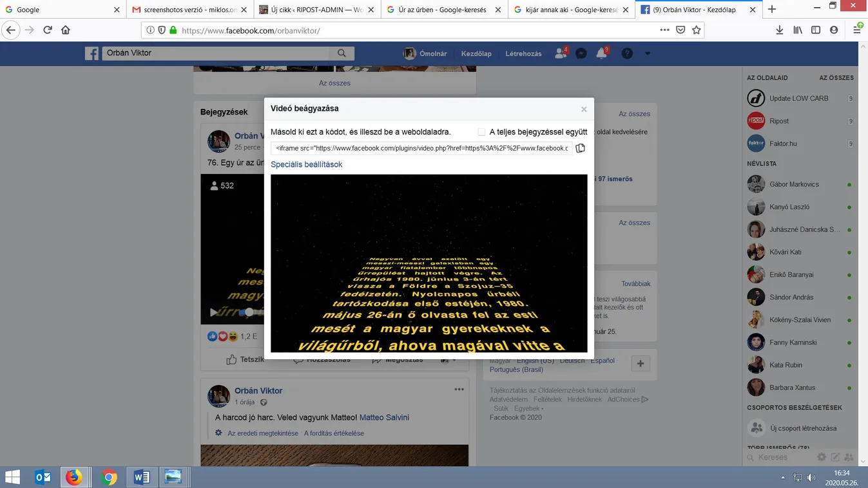Click the Kezdőlap link in header
This screenshot has width=868, height=488.
coord(476,53)
